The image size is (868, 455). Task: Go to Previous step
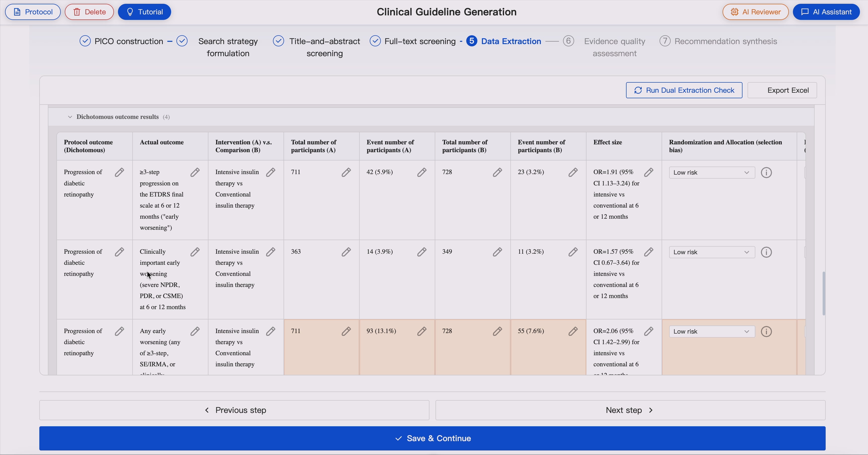(x=234, y=410)
